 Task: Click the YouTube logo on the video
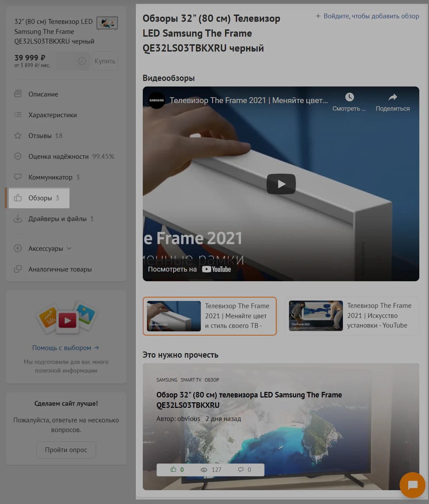tap(216, 269)
